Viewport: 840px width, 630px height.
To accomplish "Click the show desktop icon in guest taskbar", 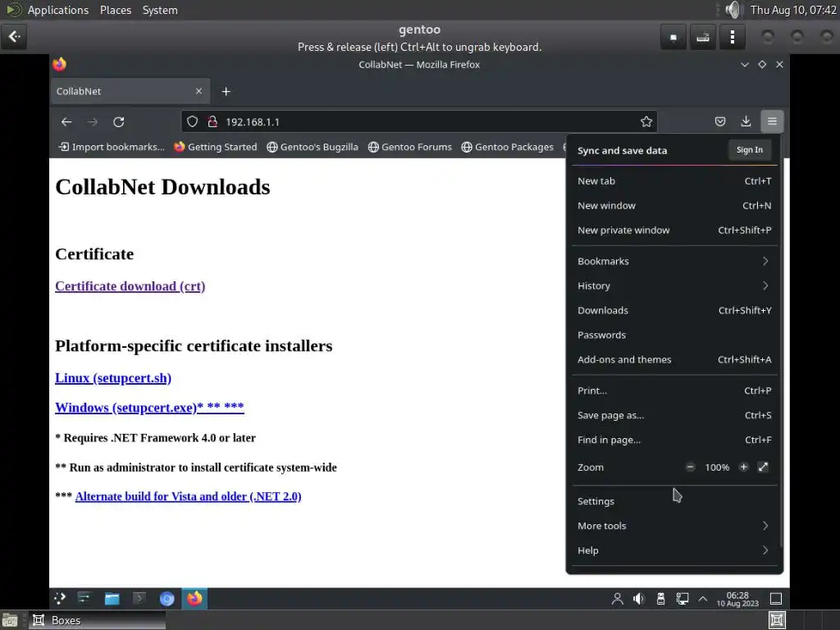I will pos(776,598).
